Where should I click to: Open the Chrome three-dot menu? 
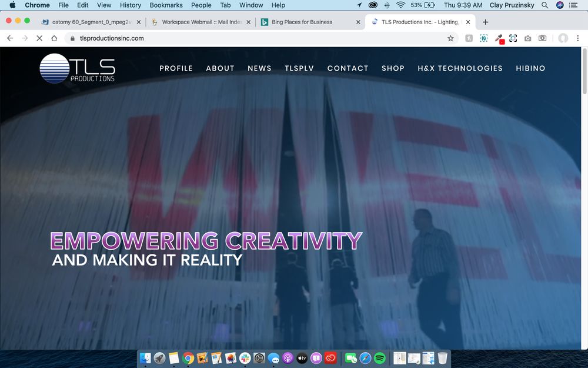[x=578, y=38]
